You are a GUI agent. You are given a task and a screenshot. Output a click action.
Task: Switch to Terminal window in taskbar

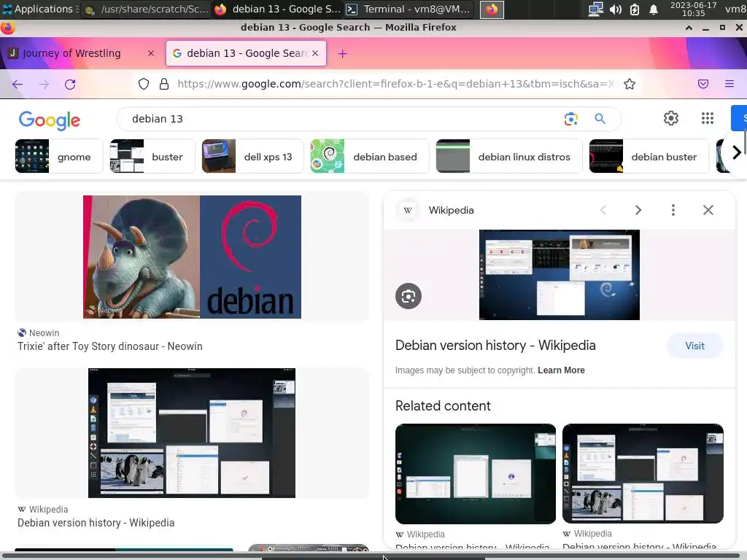[x=409, y=9]
